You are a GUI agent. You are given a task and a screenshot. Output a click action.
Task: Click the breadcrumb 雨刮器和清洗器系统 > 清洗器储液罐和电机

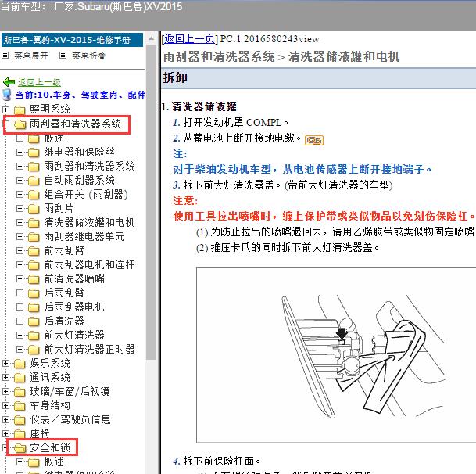tap(281, 57)
